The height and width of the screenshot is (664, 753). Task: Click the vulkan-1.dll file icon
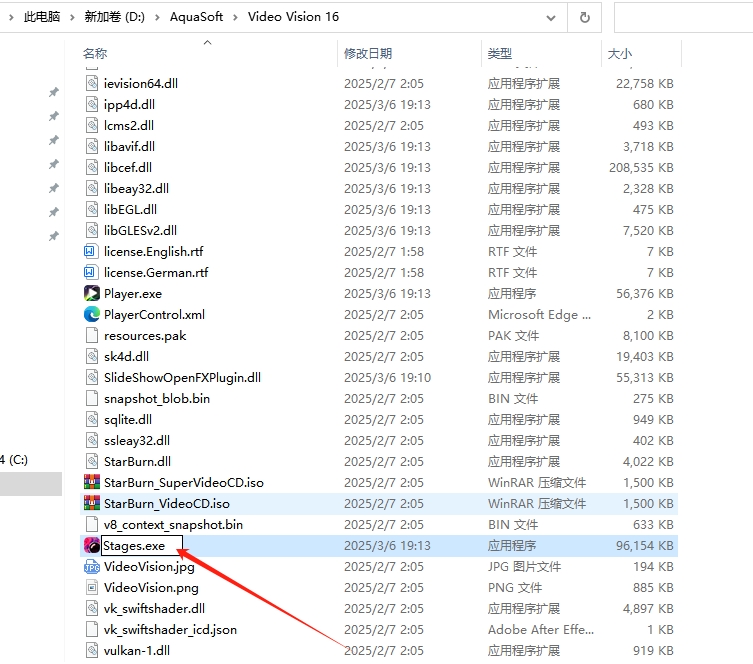[92, 651]
